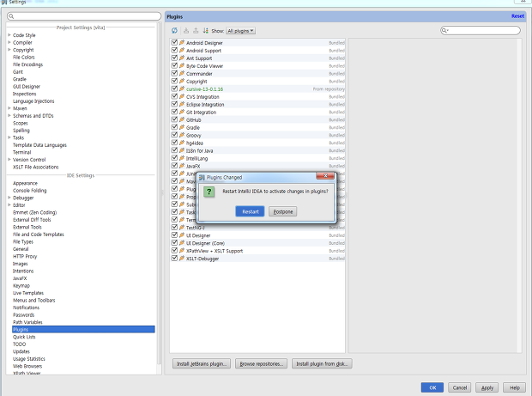Image resolution: width=532 pixels, height=396 pixels.
Task: Click the Ant Support plugin icon
Action: 182,58
